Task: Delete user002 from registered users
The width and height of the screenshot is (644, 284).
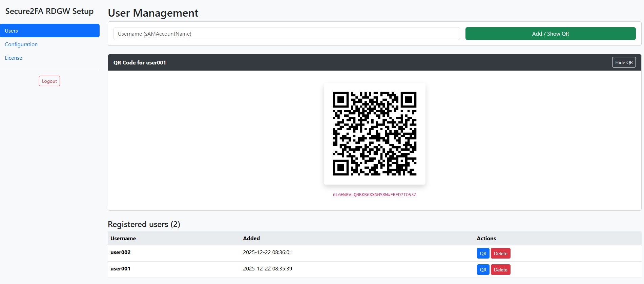Action: click(x=500, y=253)
